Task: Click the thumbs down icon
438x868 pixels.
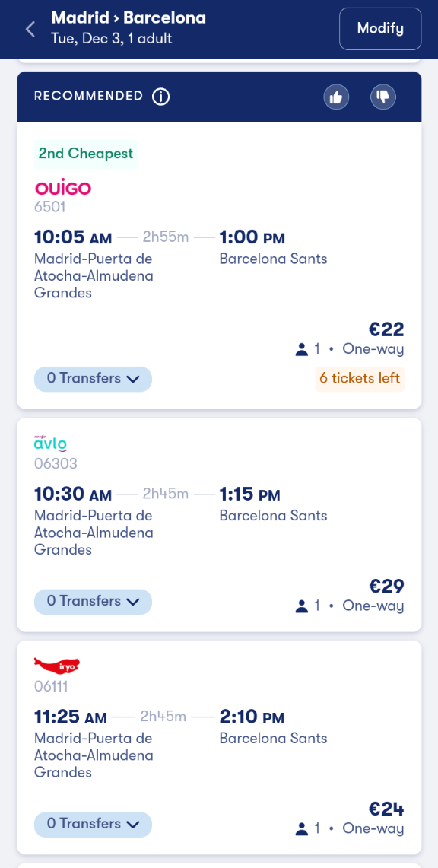Action: pyautogui.click(x=382, y=97)
